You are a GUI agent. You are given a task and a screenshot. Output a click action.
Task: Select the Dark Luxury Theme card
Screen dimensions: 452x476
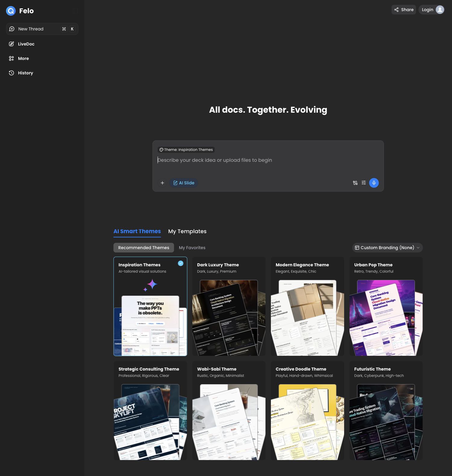click(x=229, y=306)
